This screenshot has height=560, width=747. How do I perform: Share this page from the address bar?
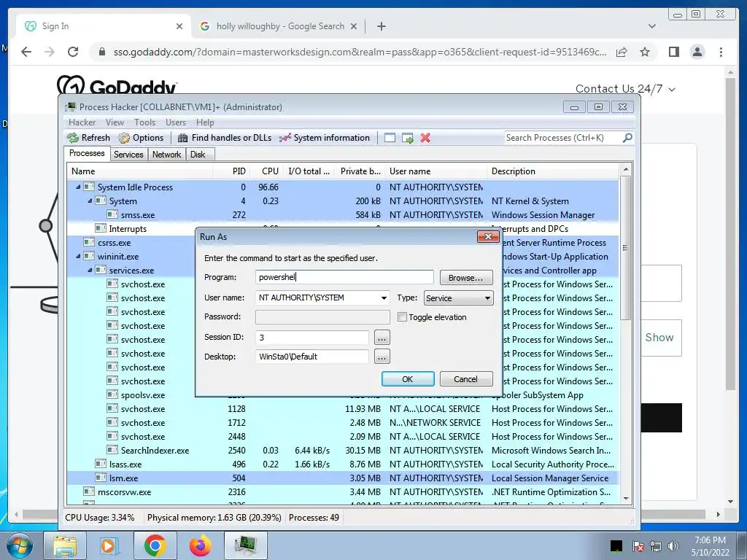click(x=622, y=52)
